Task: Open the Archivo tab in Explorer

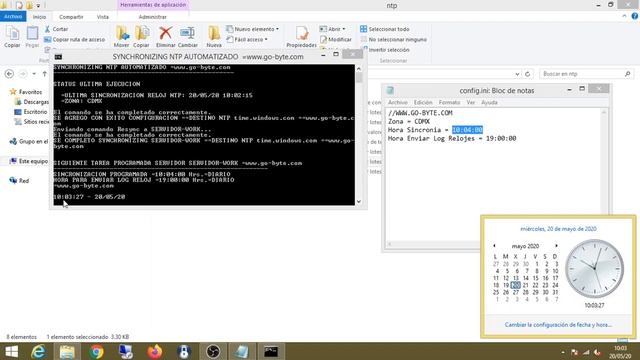Action: [x=13, y=16]
